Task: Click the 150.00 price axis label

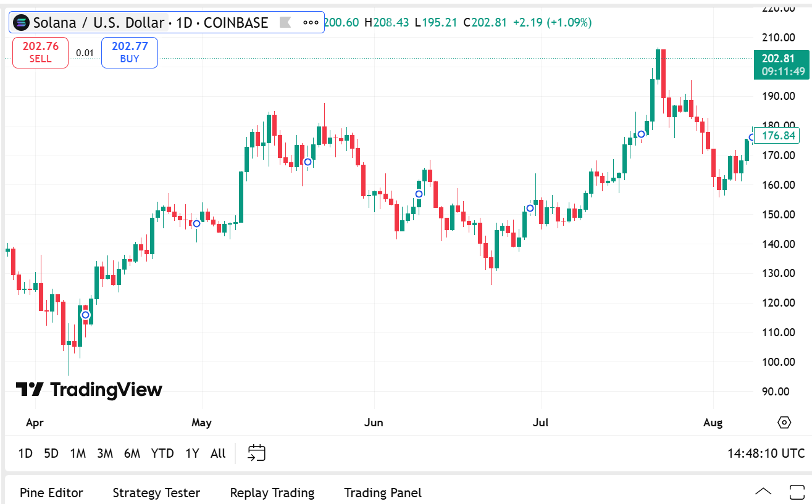Action: coord(779,215)
